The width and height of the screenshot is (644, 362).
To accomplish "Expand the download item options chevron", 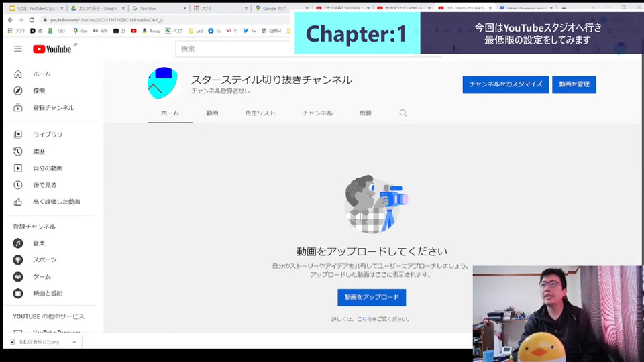I will pyautogui.click(x=74, y=342).
